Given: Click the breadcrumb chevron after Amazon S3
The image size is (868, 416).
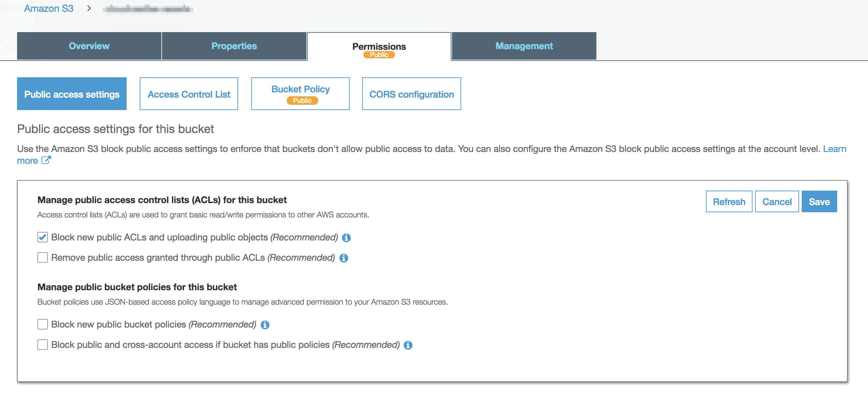Looking at the screenshot, I should coord(89,9).
